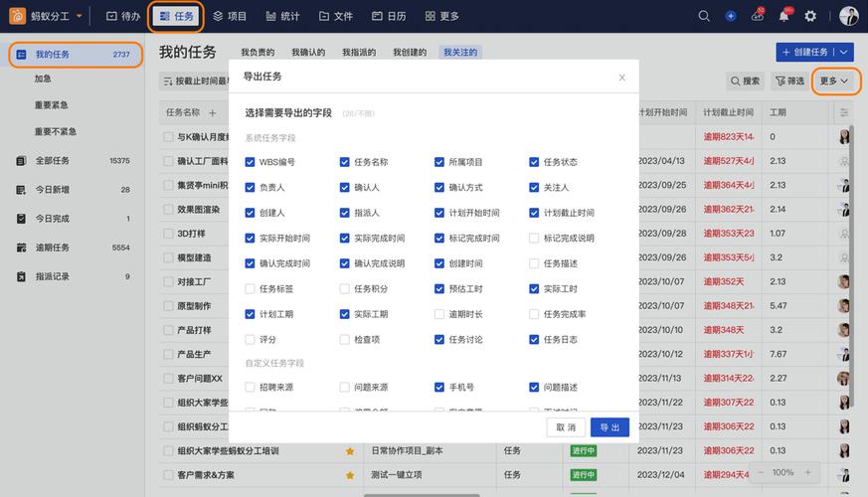Click the 我的任务 sidebar icon
The height and width of the screenshot is (497, 868).
pos(21,55)
